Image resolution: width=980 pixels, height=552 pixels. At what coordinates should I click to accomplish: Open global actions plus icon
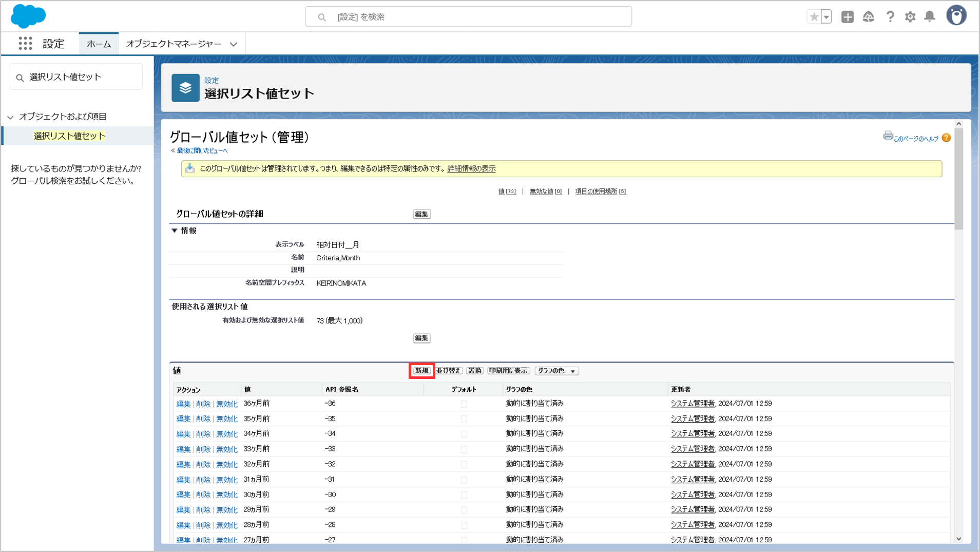[x=848, y=17]
